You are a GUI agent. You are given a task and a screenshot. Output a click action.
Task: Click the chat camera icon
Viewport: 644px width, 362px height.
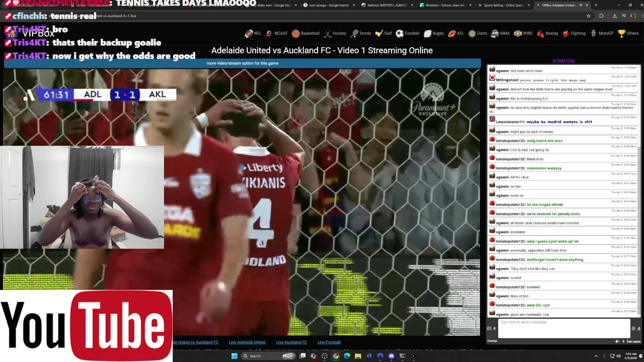[489, 328]
